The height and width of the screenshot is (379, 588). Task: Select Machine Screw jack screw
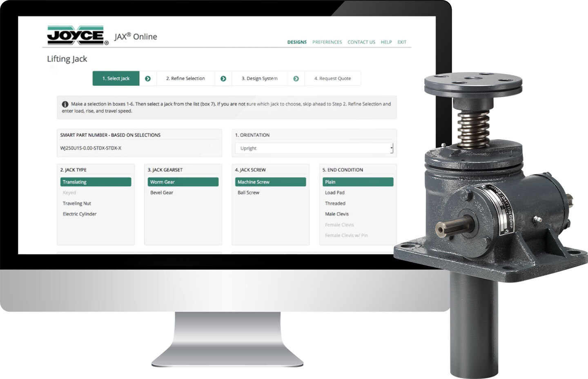click(x=270, y=182)
